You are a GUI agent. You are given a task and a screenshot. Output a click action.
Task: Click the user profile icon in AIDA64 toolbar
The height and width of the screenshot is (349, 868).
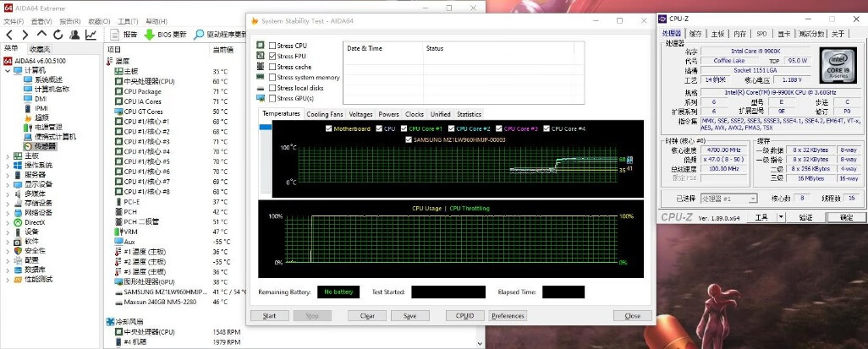click(74, 35)
